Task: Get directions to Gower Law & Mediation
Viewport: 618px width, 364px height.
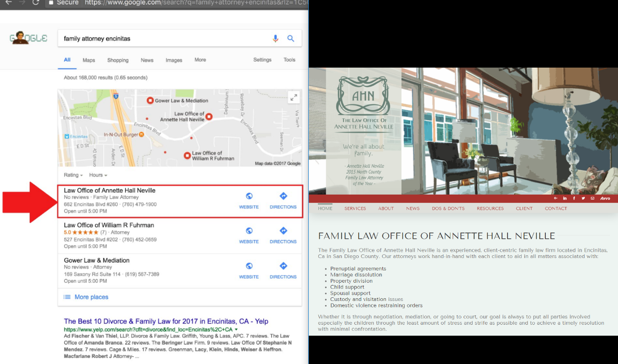Action: coord(283,271)
